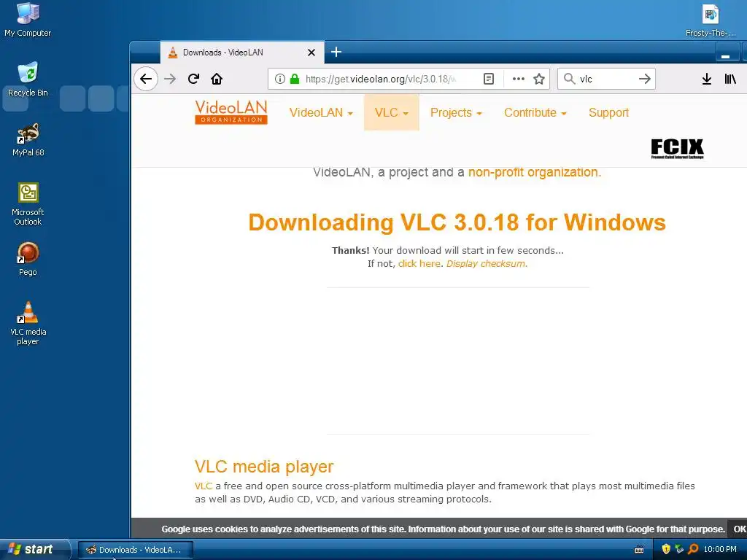
Task: Bookmark this page with the star
Action: (x=539, y=79)
